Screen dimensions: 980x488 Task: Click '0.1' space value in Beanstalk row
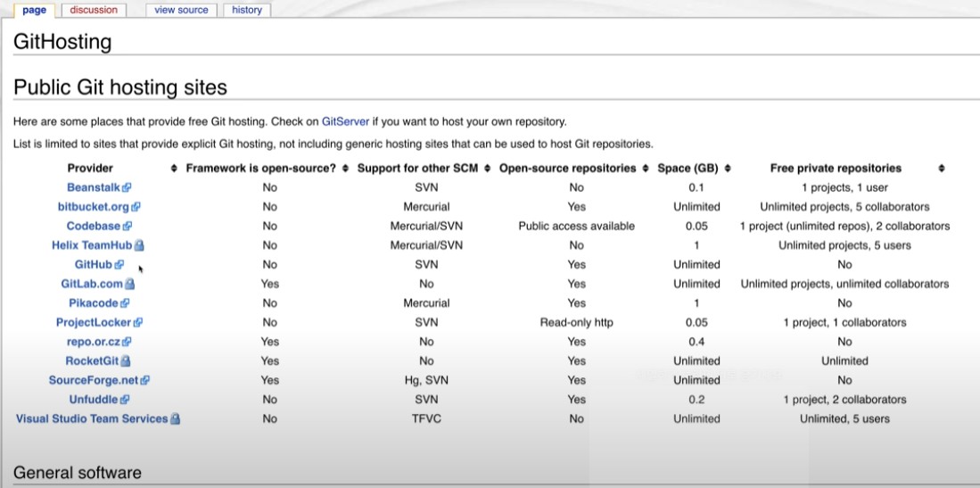point(696,187)
